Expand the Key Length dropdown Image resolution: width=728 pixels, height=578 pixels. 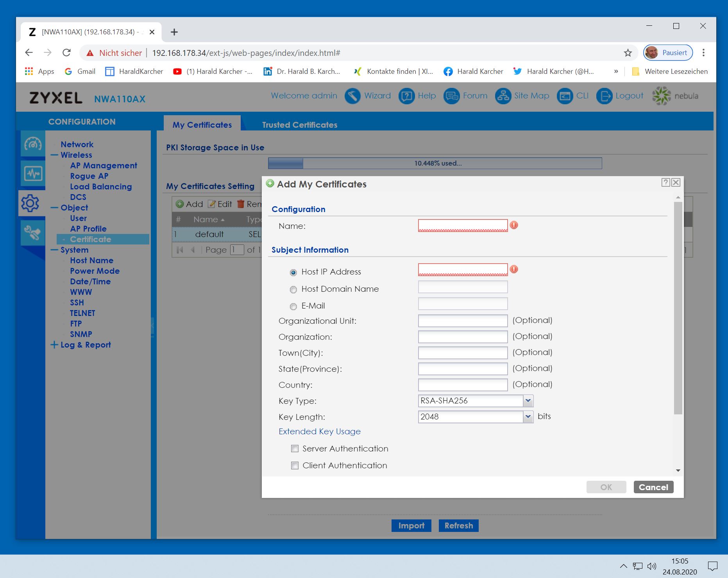point(528,417)
